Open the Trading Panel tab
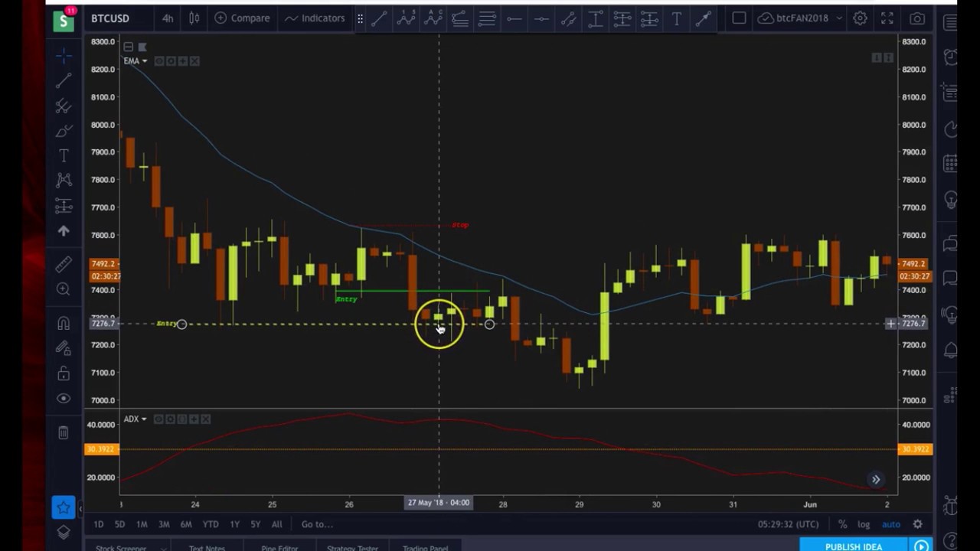Screen dimensions: 980x551 (x=425, y=548)
